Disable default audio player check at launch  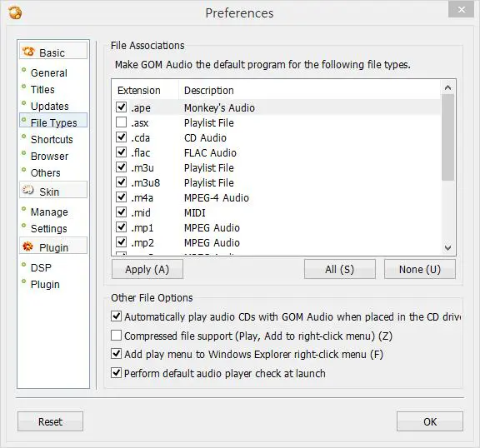pos(116,373)
